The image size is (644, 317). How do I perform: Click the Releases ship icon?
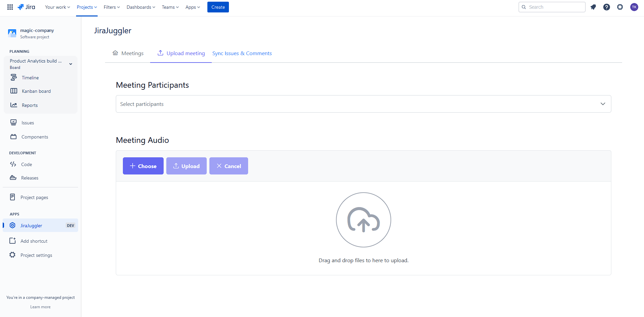pyautogui.click(x=13, y=177)
